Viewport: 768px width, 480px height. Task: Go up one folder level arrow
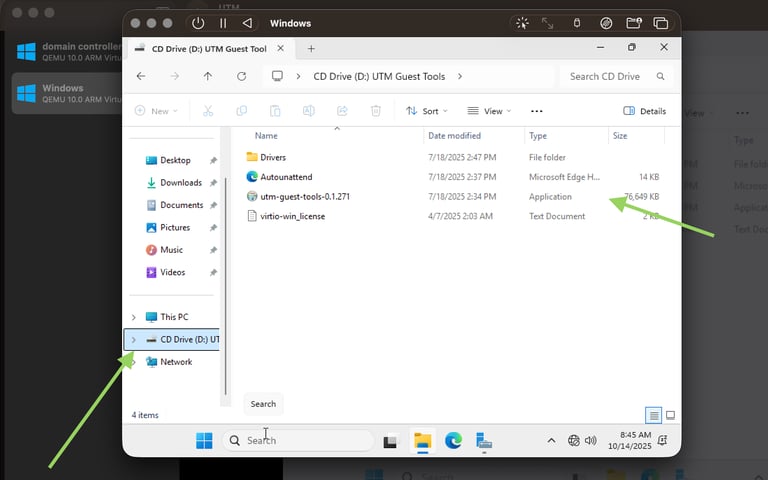pyautogui.click(x=208, y=76)
